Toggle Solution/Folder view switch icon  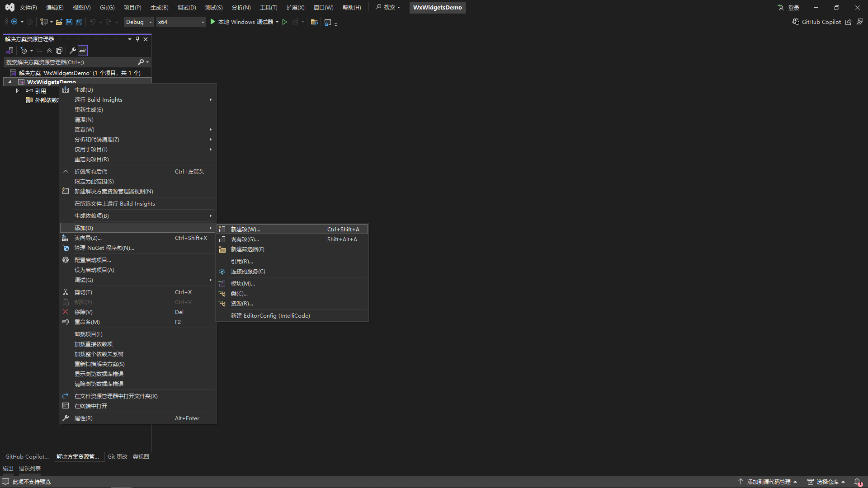coord(10,51)
